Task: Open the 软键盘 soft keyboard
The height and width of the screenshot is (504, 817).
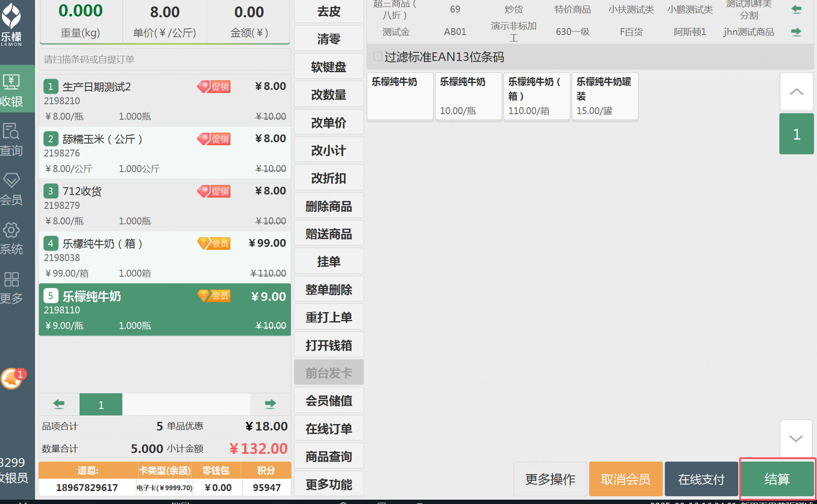Action: (329, 67)
